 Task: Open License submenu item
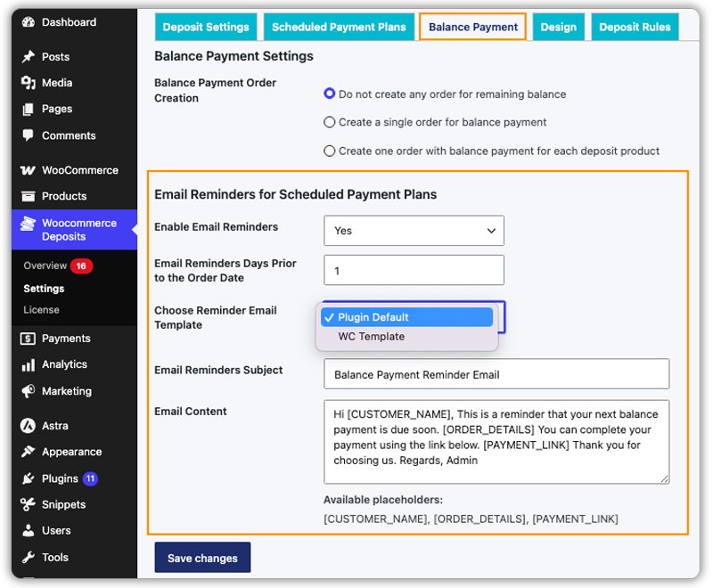tap(41, 310)
